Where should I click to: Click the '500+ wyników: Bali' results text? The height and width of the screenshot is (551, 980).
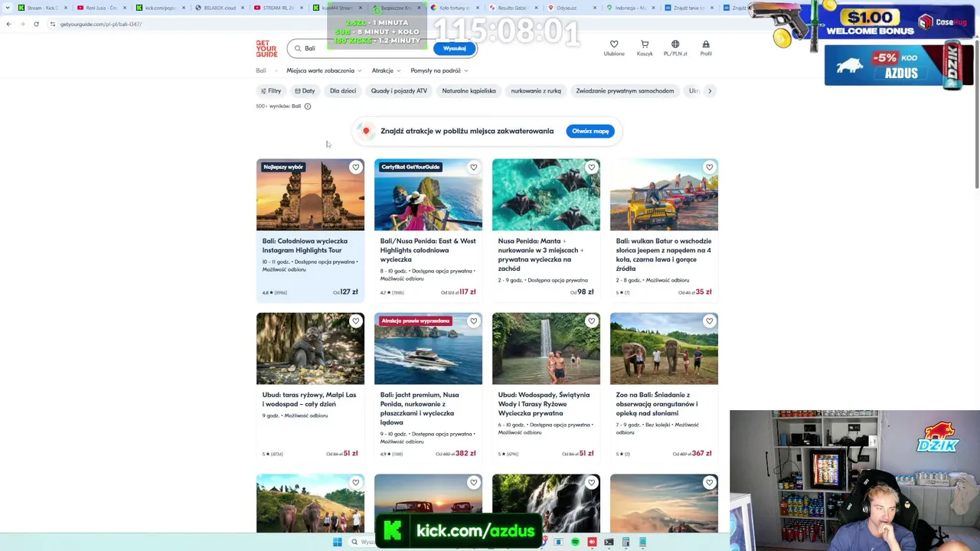[x=279, y=106]
